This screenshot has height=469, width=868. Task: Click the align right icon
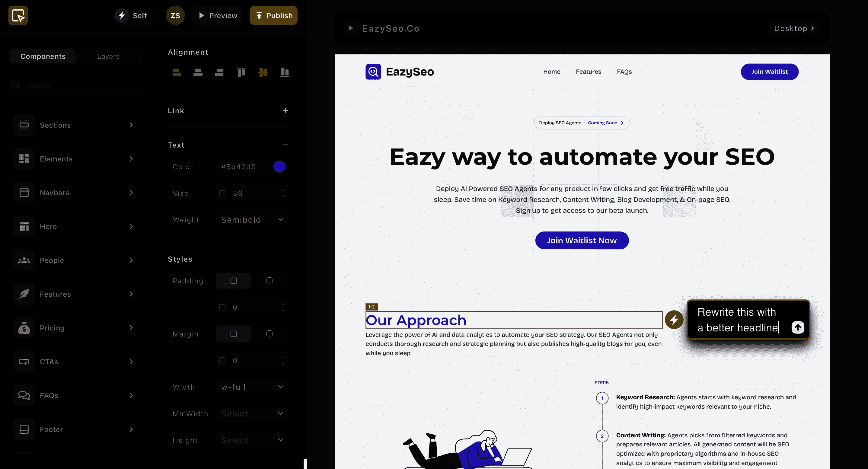coord(219,72)
